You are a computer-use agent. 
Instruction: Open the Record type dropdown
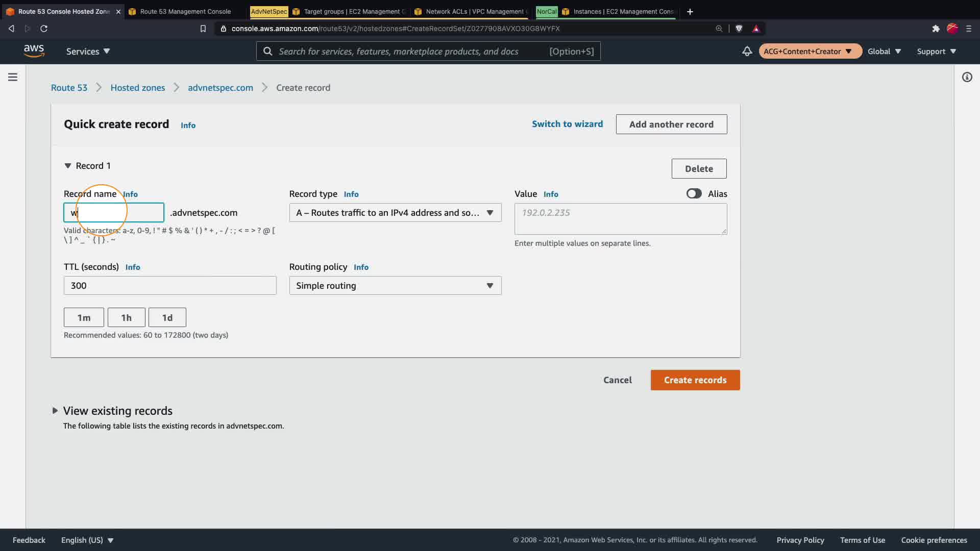pos(395,213)
